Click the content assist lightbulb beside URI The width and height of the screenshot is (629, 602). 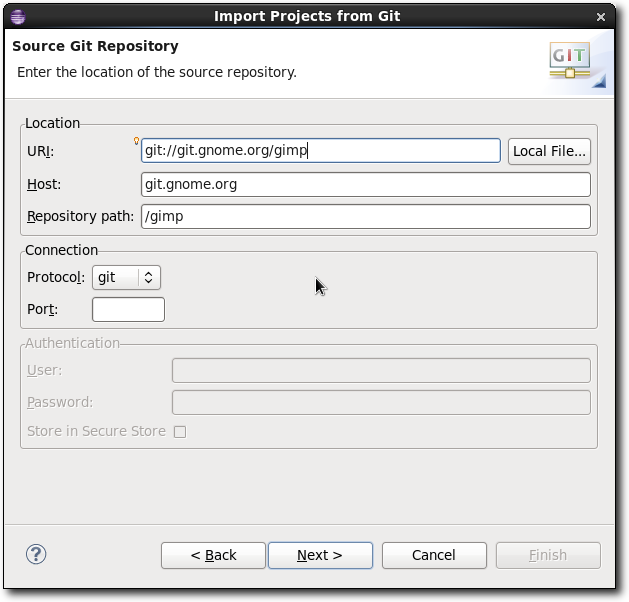(137, 142)
